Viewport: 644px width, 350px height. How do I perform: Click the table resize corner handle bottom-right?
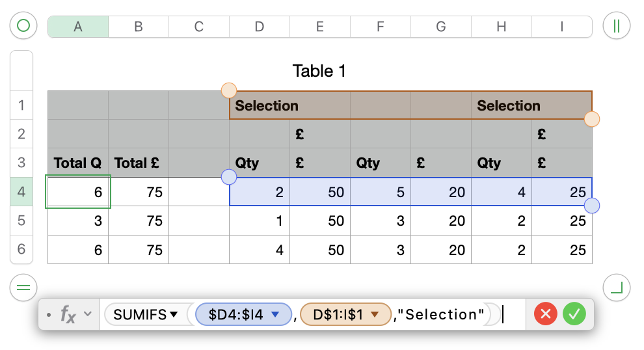tap(615, 287)
